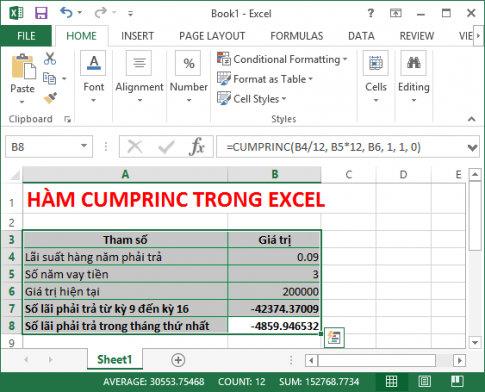Image resolution: width=485 pixels, height=392 pixels.
Task: Click horizontal scrollbar right arrow
Action: point(459,360)
